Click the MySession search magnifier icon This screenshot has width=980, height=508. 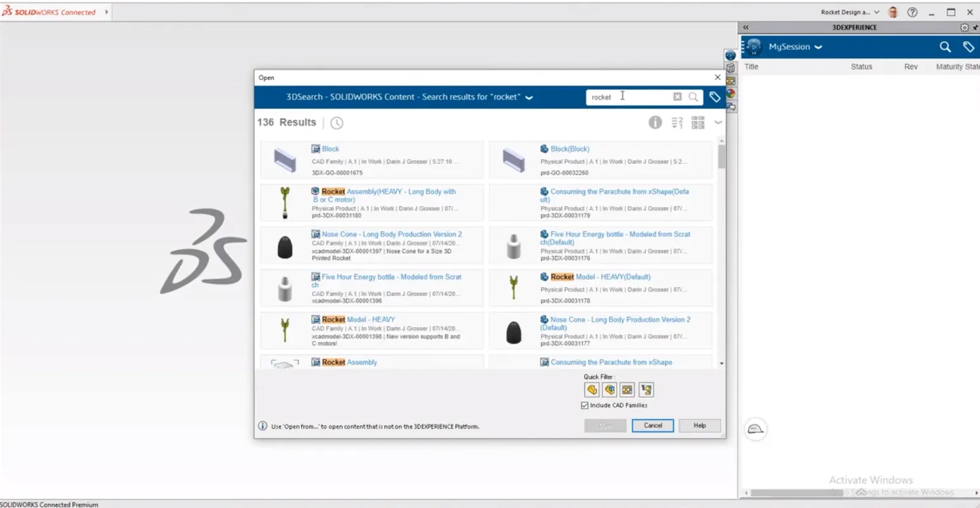(945, 47)
